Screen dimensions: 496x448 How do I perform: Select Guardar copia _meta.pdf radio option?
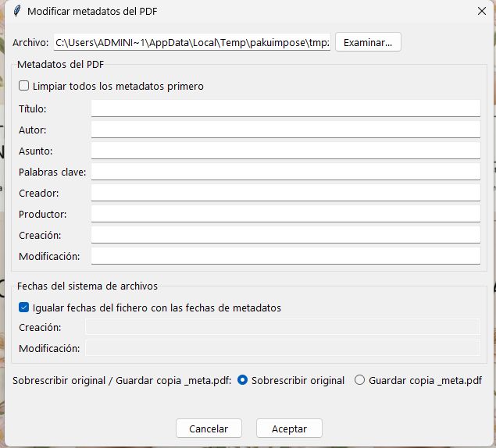pos(359,380)
